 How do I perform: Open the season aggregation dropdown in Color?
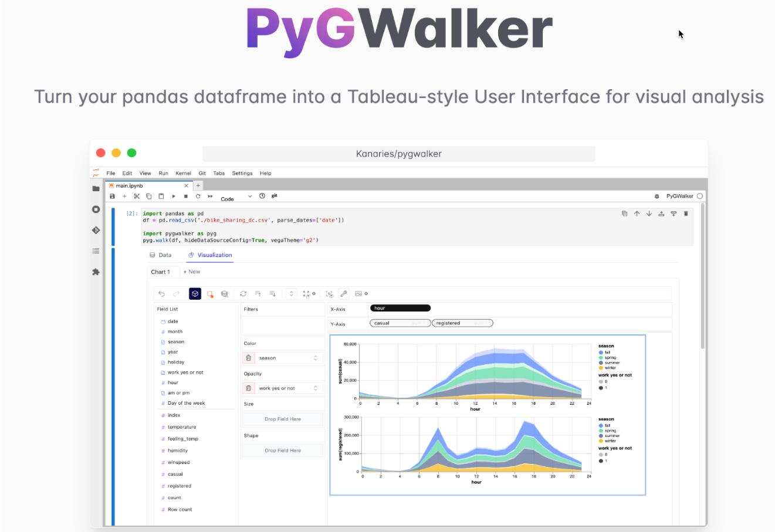coord(315,358)
